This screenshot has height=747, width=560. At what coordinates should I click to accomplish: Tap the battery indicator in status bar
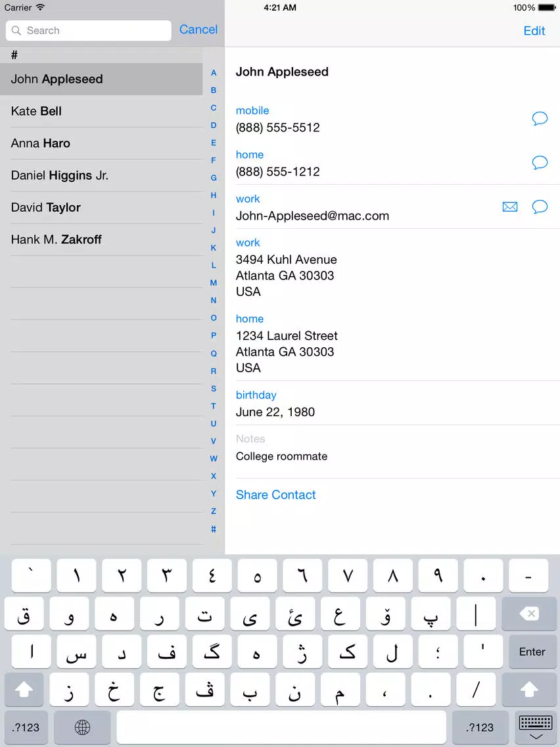(x=547, y=8)
